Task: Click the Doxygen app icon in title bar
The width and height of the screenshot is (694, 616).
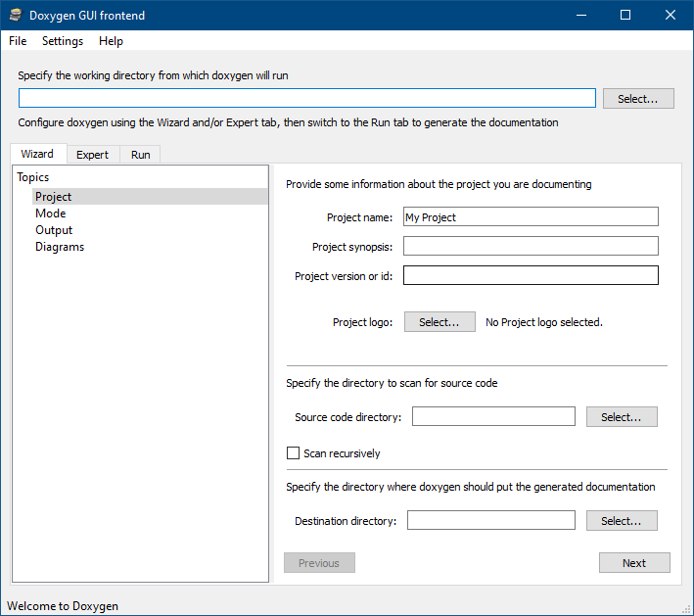Action: pyautogui.click(x=16, y=15)
